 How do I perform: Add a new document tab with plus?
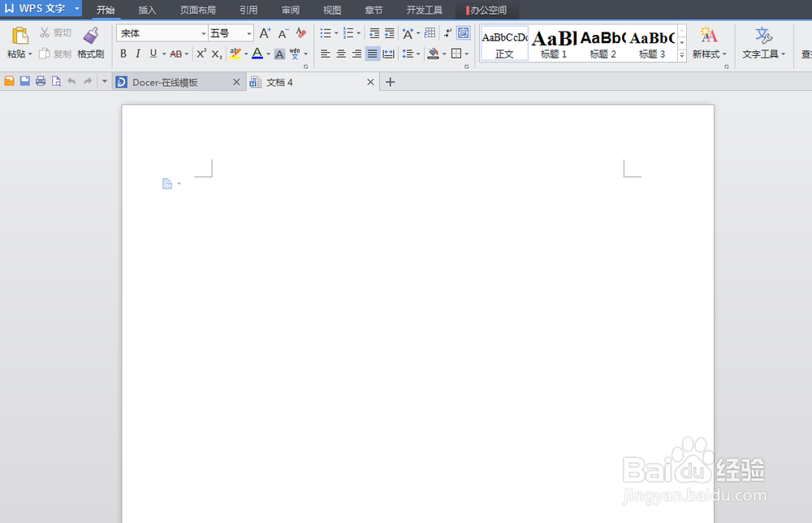[x=391, y=82]
